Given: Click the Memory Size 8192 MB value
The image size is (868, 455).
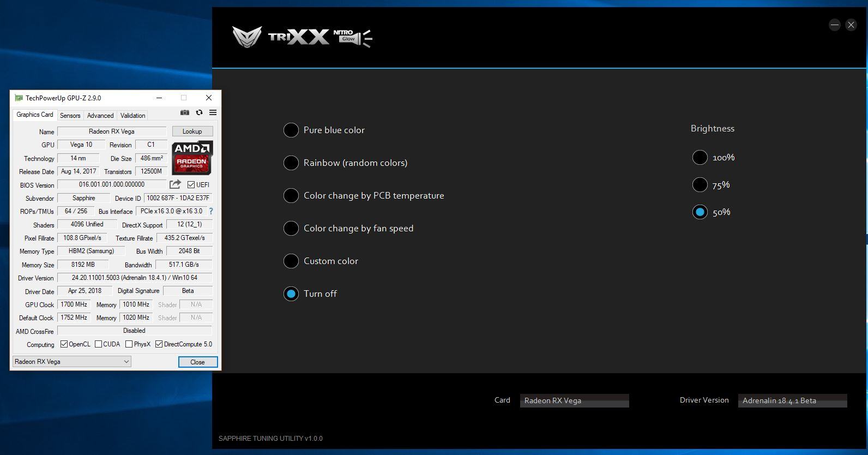Looking at the screenshot, I should [x=83, y=265].
